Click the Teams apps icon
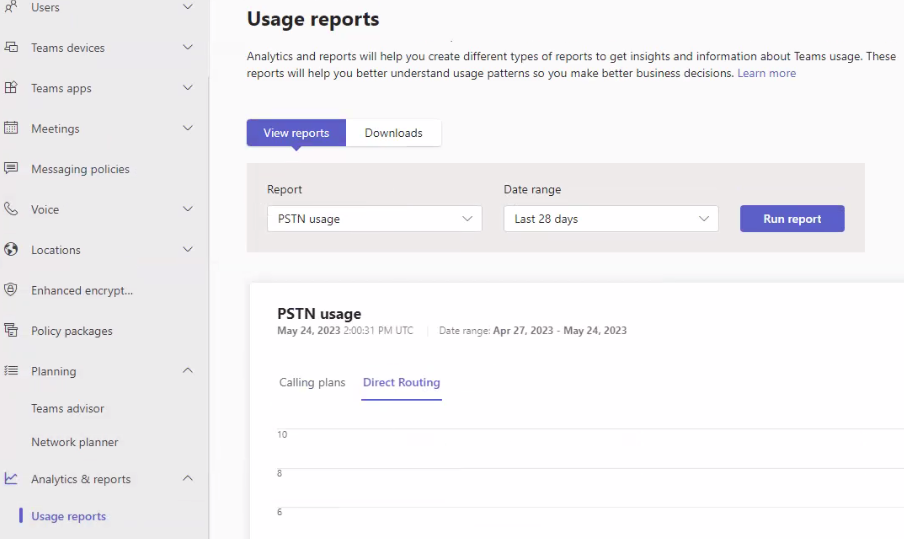This screenshot has height=539, width=904. pyautogui.click(x=12, y=88)
